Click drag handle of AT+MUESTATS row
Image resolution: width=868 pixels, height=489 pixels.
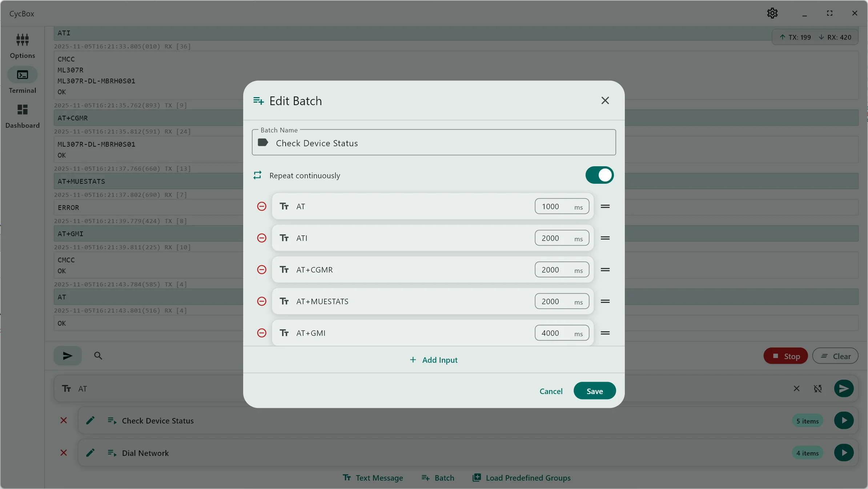[x=605, y=301]
